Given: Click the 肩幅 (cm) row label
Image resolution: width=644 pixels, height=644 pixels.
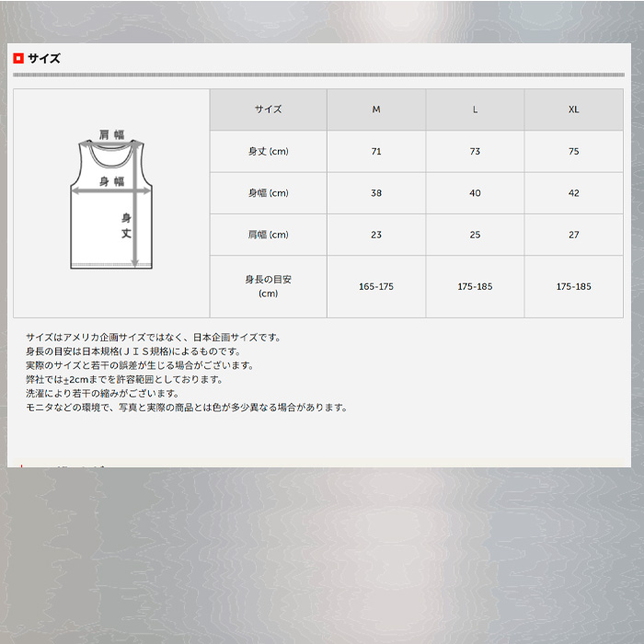Looking at the screenshot, I should tap(269, 235).
